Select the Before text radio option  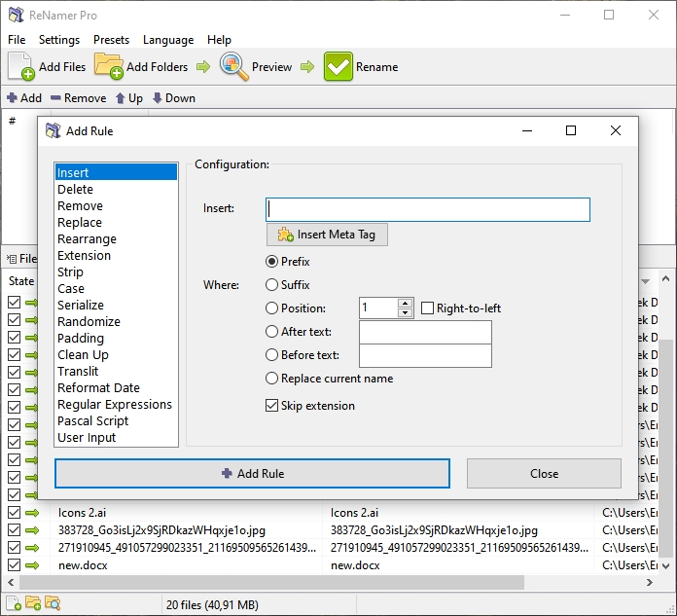271,354
